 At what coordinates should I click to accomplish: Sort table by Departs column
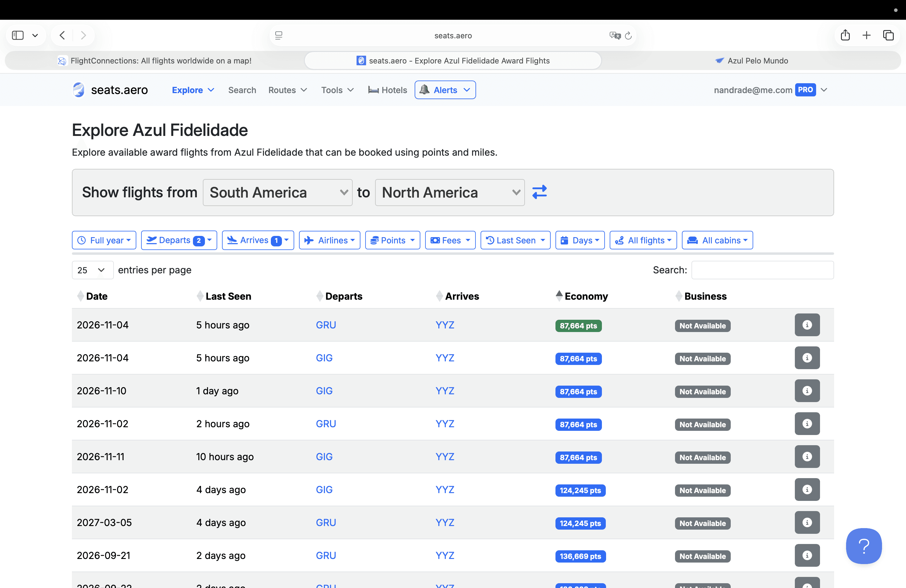click(x=339, y=296)
